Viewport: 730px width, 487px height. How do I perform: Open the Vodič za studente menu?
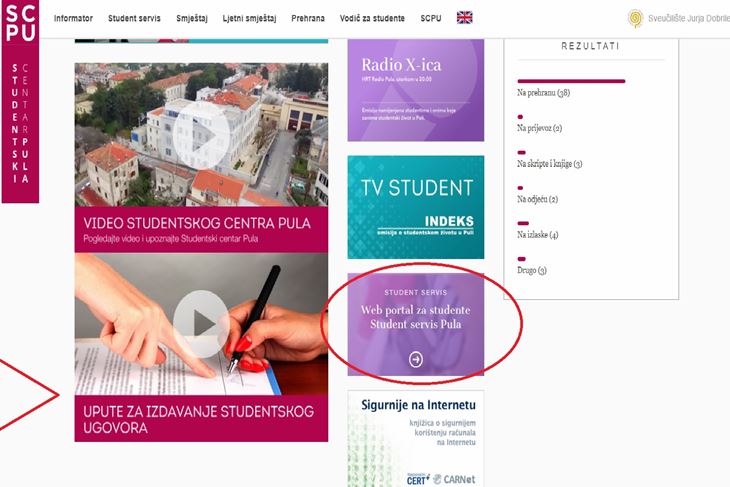(372, 19)
